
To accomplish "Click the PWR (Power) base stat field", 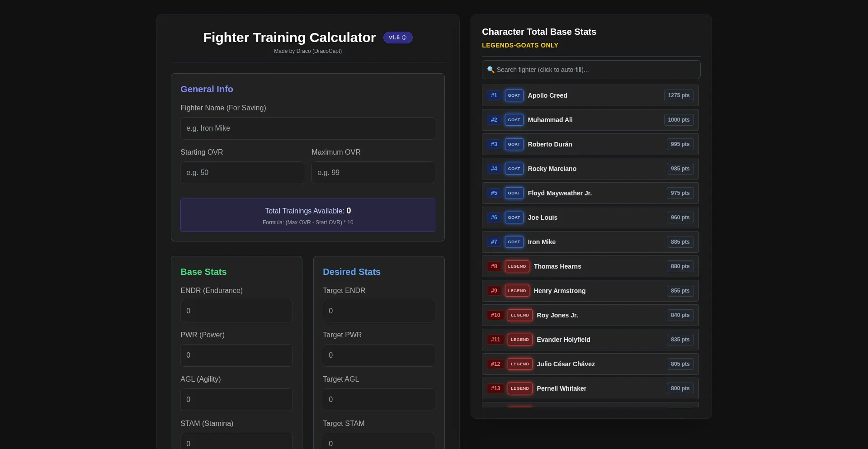I will point(236,355).
